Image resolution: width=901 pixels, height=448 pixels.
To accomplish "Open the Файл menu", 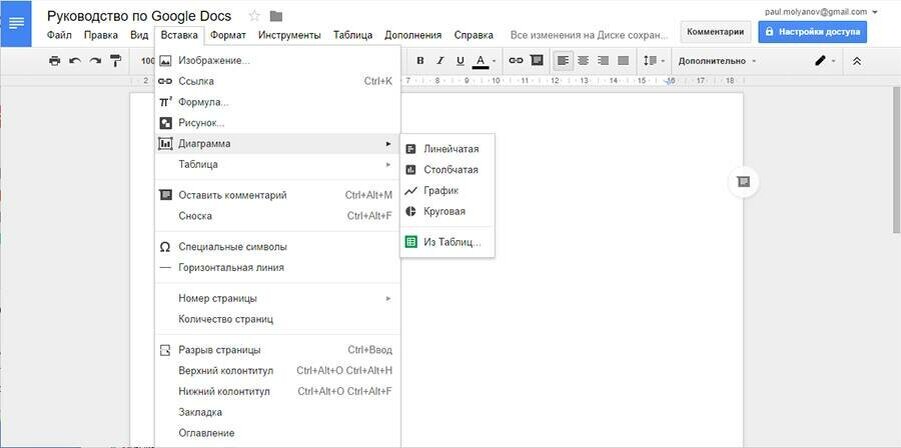I will point(59,35).
